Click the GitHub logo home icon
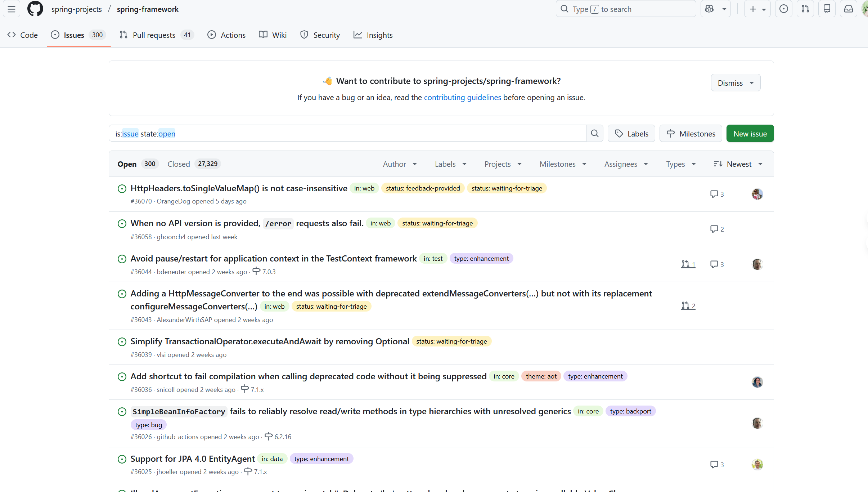The height and width of the screenshot is (492, 868). (x=35, y=9)
